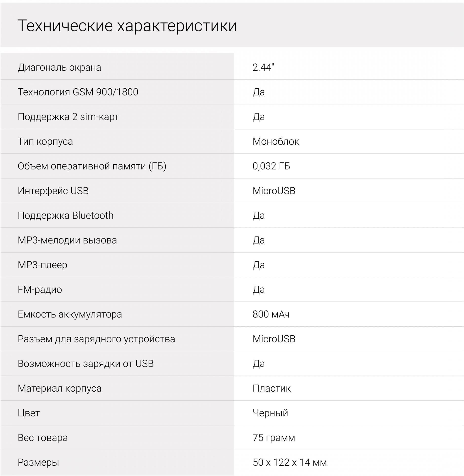The height and width of the screenshot is (476, 464).
Task: Select the 0,032 ГБ memory value
Action: click(271, 166)
